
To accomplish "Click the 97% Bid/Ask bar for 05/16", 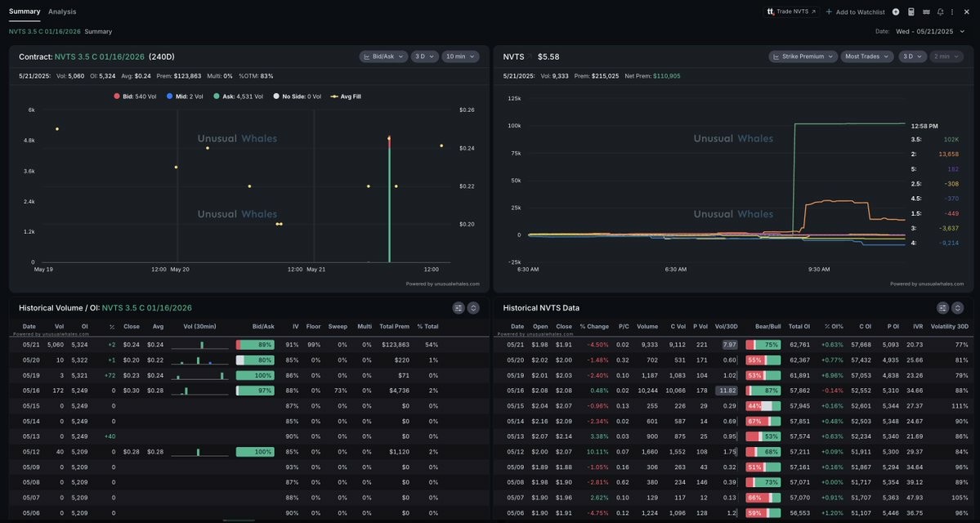I will pos(255,391).
